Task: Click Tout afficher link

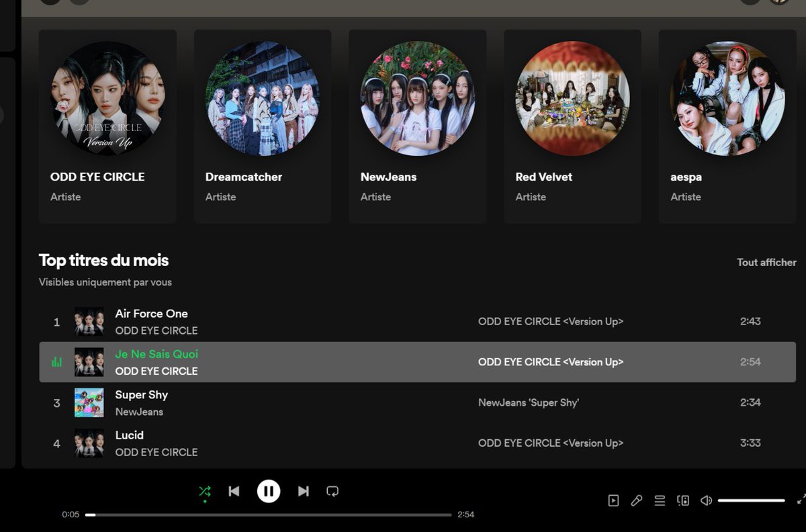Action: click(766, 263)
